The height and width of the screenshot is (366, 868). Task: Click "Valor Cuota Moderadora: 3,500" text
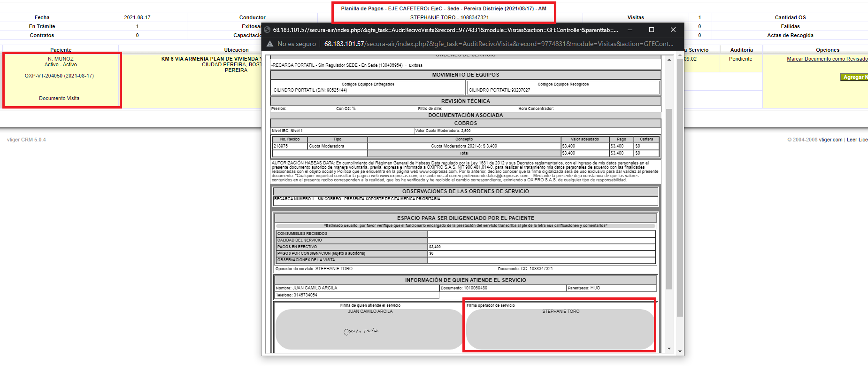[x=443, y=131]
